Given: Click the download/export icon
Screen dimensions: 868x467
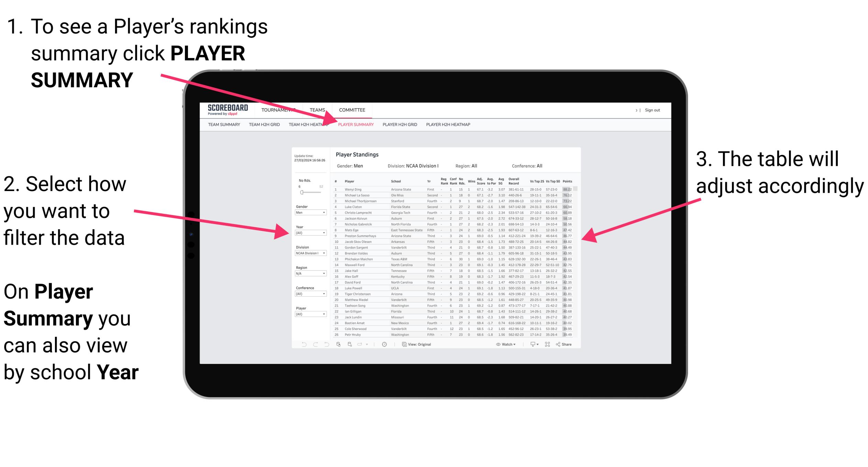Looking at the screenshot, I should (x=534, y=344).
